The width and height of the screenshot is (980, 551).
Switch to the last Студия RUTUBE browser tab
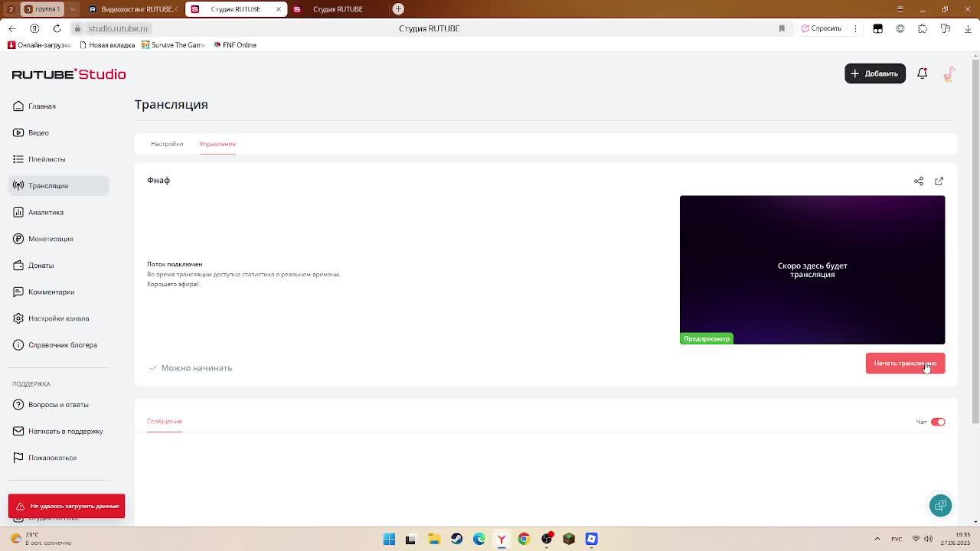click(337, 9)
